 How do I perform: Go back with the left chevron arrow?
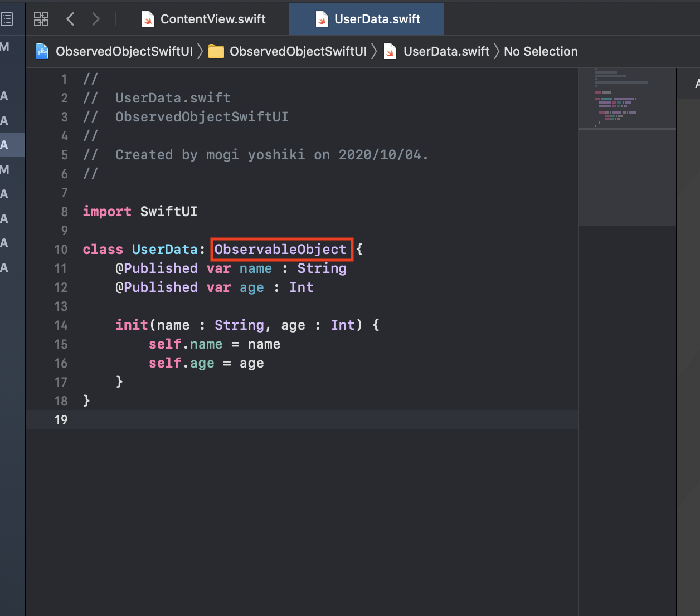click(70, 19)
